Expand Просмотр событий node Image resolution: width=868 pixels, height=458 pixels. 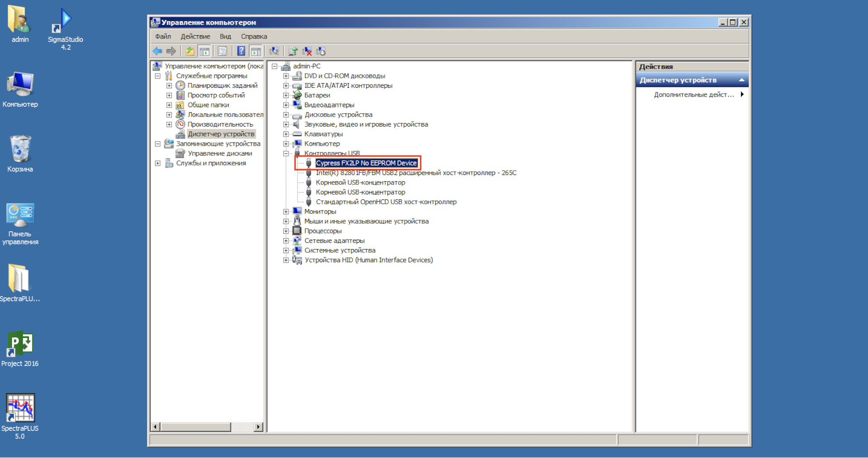click(169, 95)
